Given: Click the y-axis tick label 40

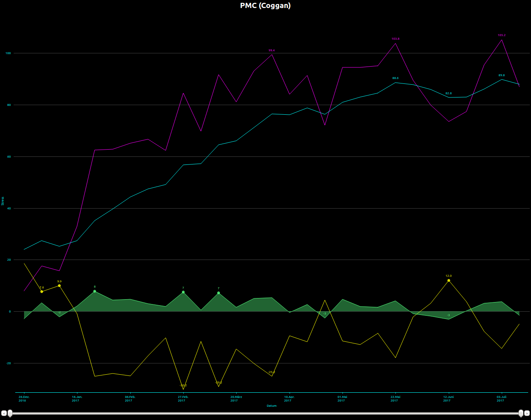Looking at the screenshot, I should coord(9,209).
